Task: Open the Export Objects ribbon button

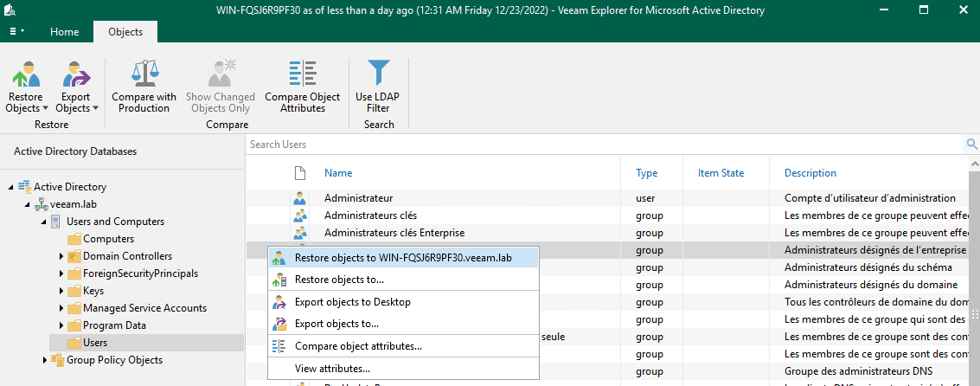Action: point(77,87)
